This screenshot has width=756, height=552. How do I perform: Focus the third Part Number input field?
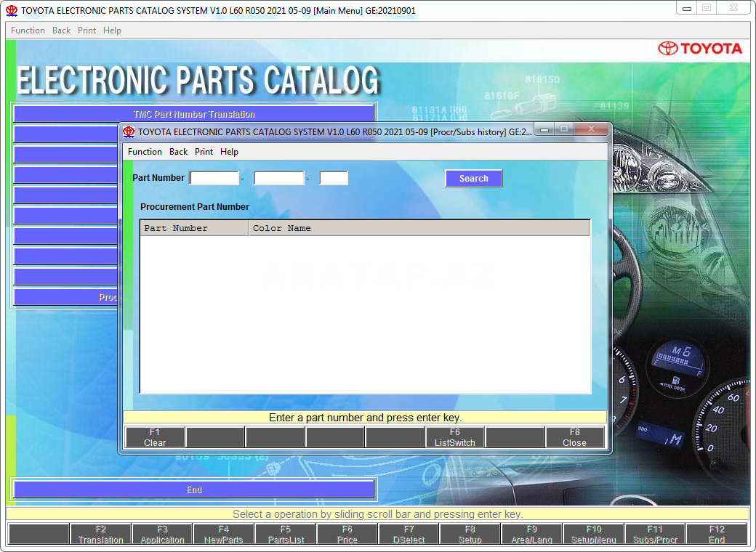[x=334, y=178]
